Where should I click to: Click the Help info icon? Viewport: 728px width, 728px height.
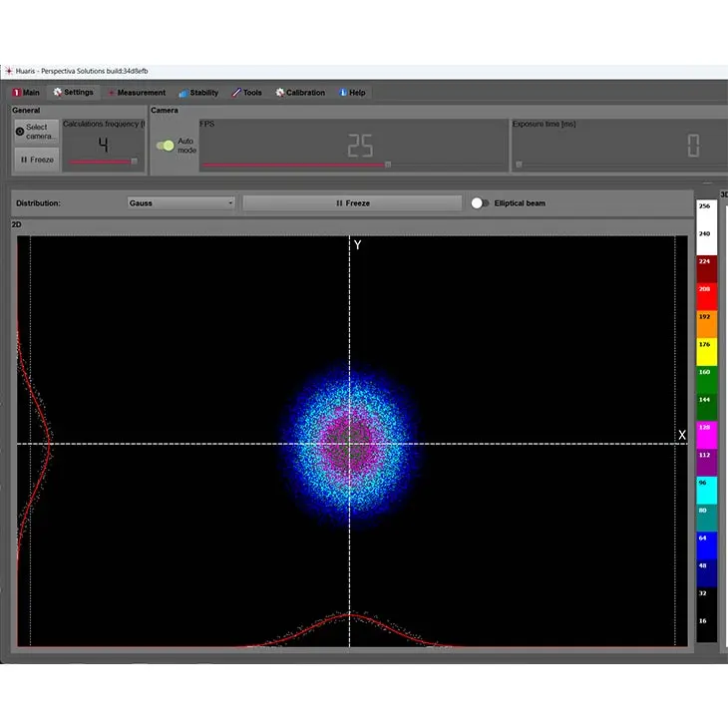343,93
